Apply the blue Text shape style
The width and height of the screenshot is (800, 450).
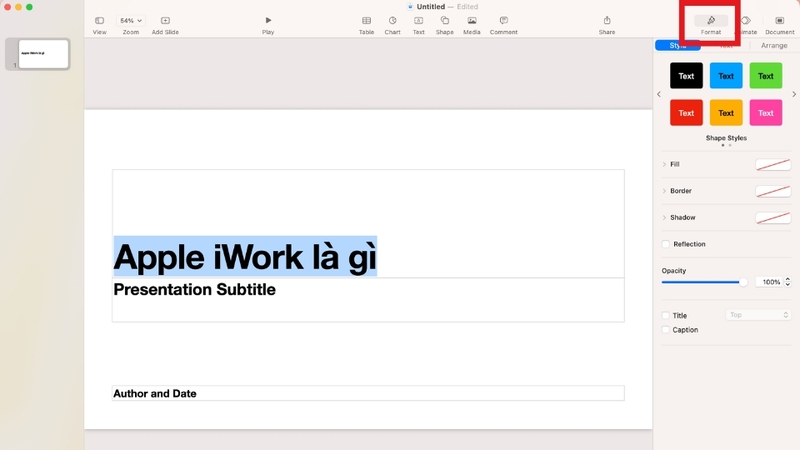point(726,76)
